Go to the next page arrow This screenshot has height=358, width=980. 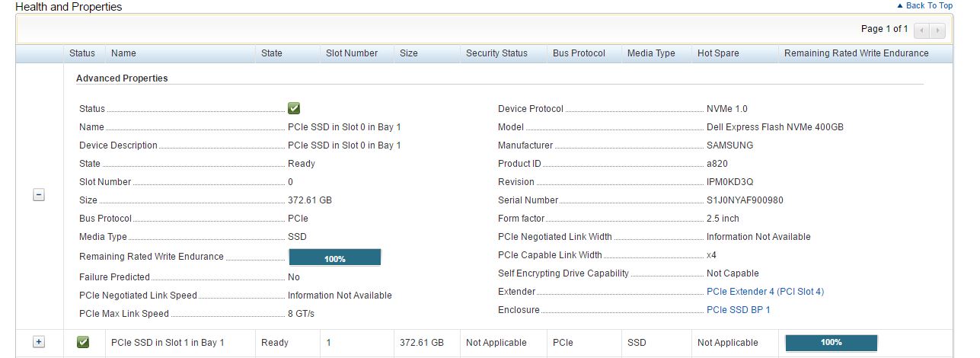click(x=937, y=30)
